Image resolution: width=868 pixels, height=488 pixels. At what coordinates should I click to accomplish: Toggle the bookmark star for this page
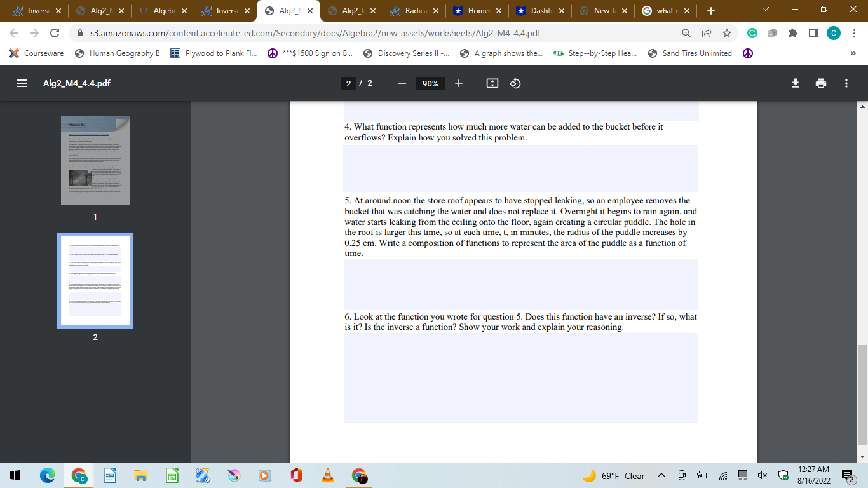pos(726,33)
